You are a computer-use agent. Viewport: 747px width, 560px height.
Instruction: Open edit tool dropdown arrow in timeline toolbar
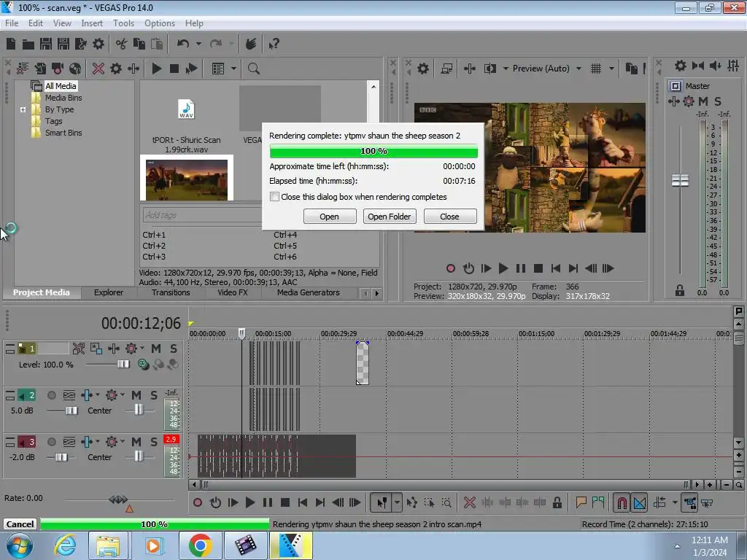pos(397,502)
